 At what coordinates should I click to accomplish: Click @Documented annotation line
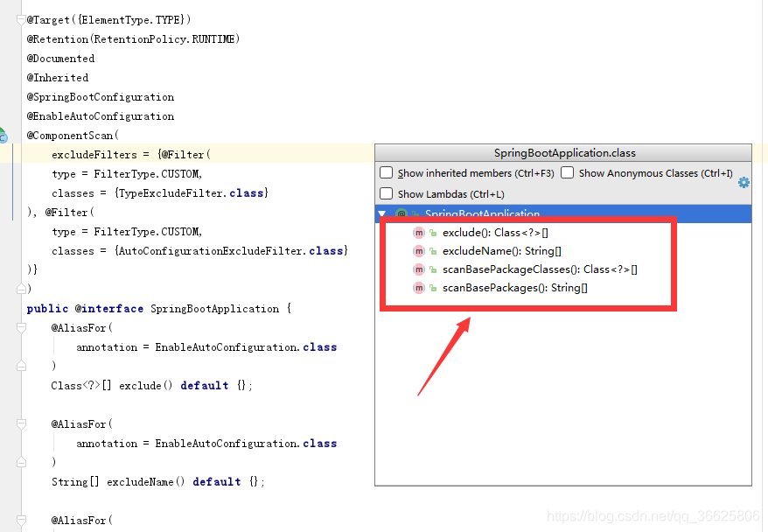(x=60, y=59)
